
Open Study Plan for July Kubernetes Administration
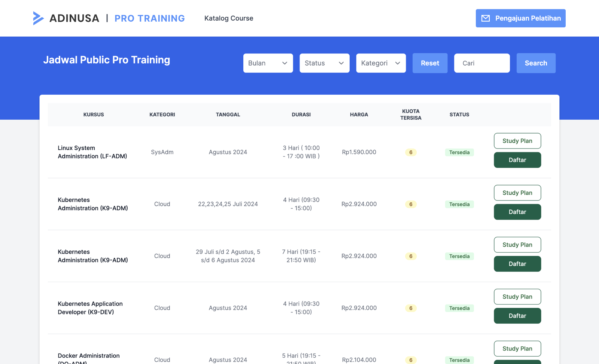[517, 193]
